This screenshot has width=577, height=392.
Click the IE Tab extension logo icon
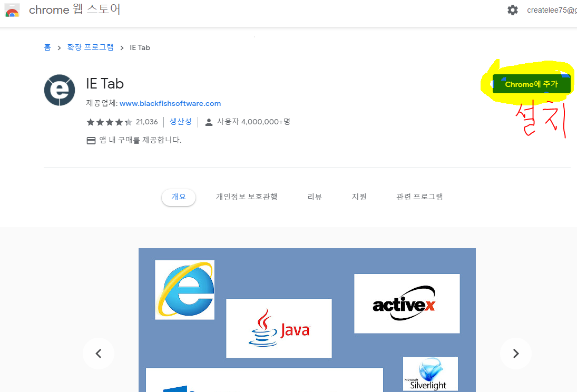[x=60, y=90]
